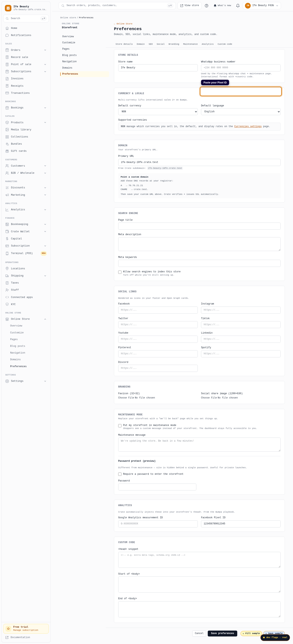This screenshot has width=293, height=644.
Task: Click the bell notification icon in top bar
Action: (238, 5)
